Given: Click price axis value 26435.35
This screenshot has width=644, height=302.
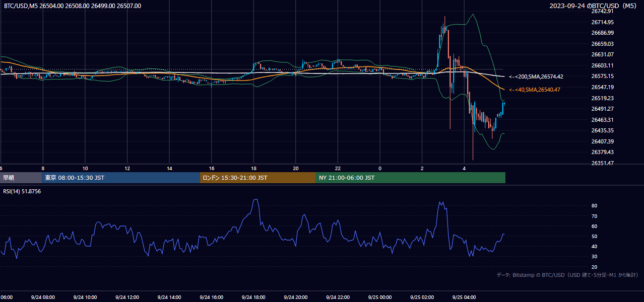Looking at the screenshot, I should coord(602,130).
